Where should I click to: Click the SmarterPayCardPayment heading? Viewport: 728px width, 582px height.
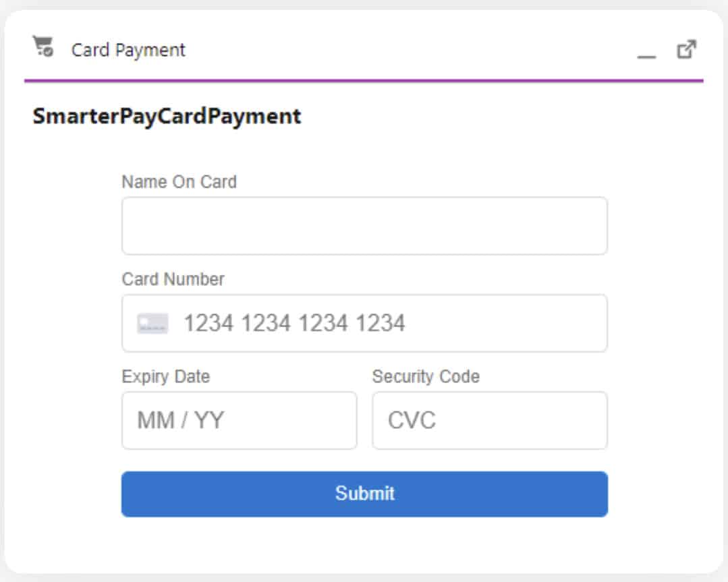coord(167,116)
